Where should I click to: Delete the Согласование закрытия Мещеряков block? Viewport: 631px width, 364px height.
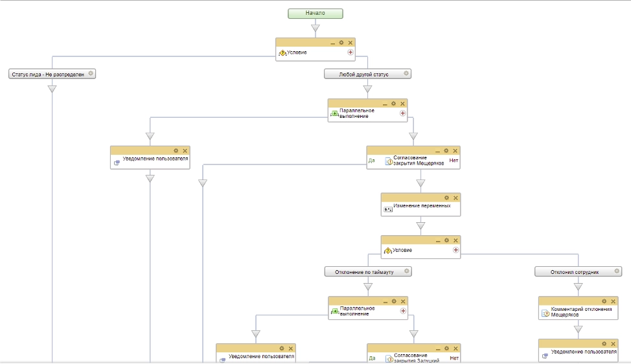point(455,150)
